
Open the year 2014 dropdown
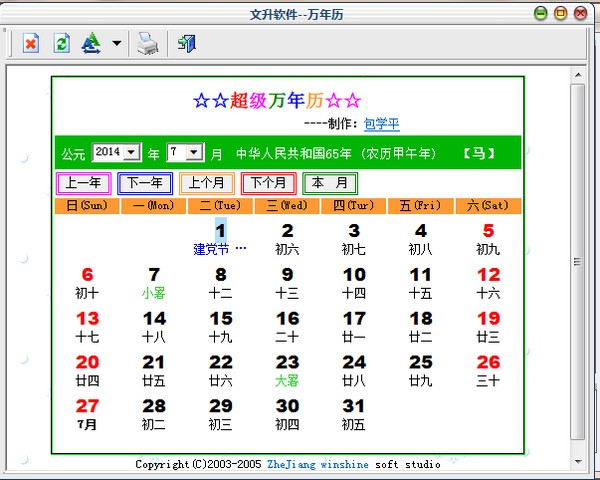131,153
